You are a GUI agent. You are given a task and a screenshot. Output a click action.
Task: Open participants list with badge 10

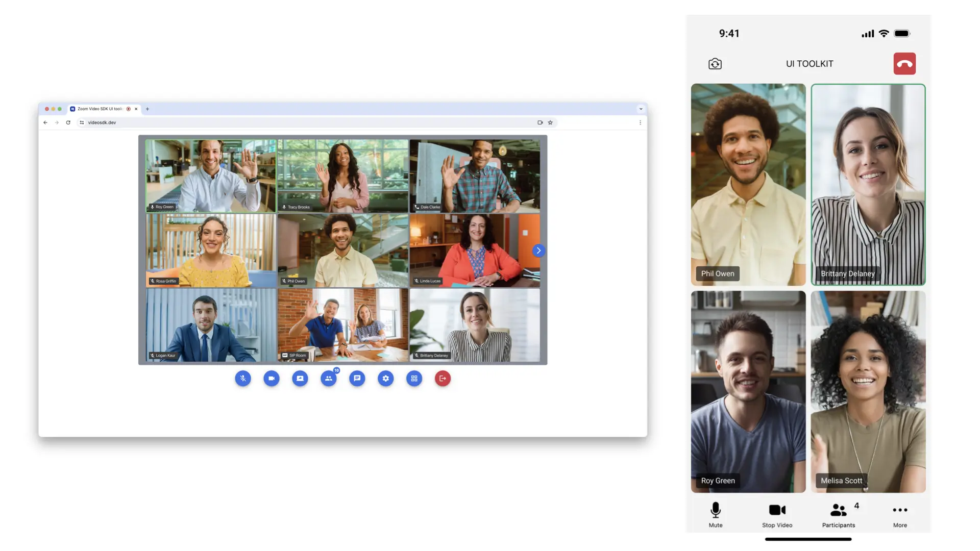(329, 379)
